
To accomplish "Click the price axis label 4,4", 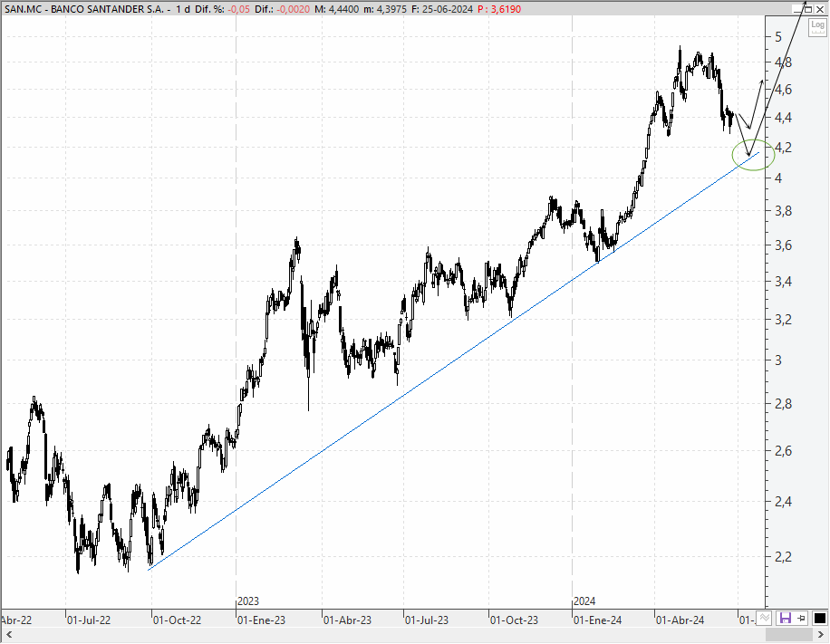I will (783, 118).
